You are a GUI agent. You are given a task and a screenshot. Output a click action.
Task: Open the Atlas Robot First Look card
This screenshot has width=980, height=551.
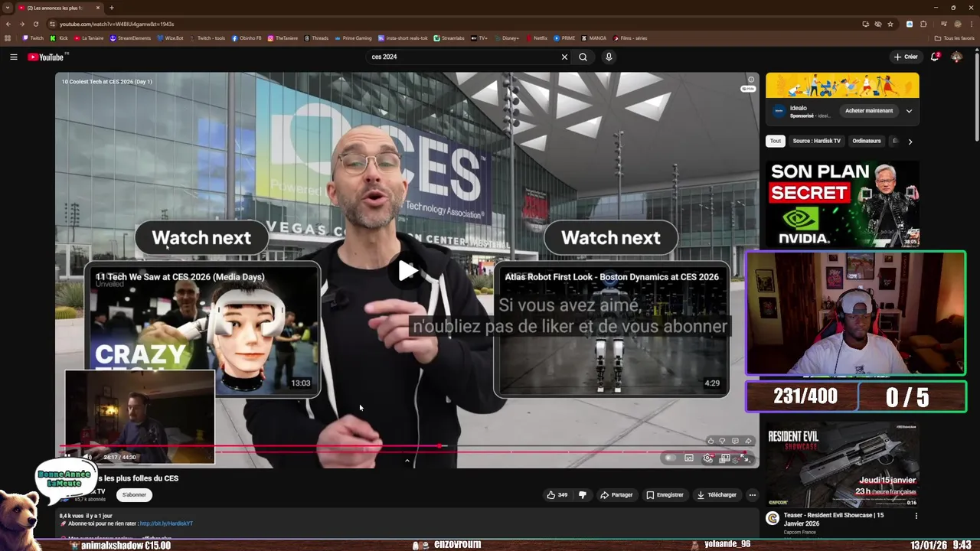click(x=612, y=329)
